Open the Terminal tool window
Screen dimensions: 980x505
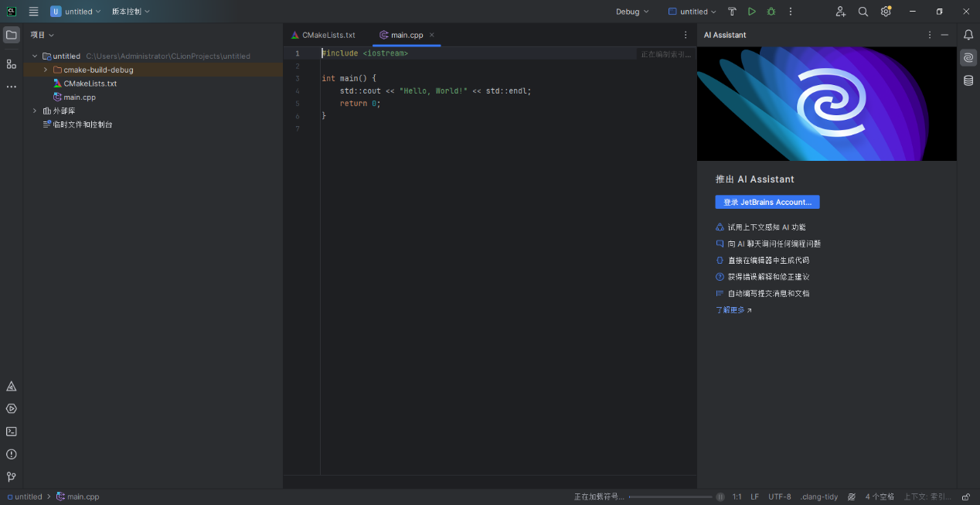[x=12, y=432]
